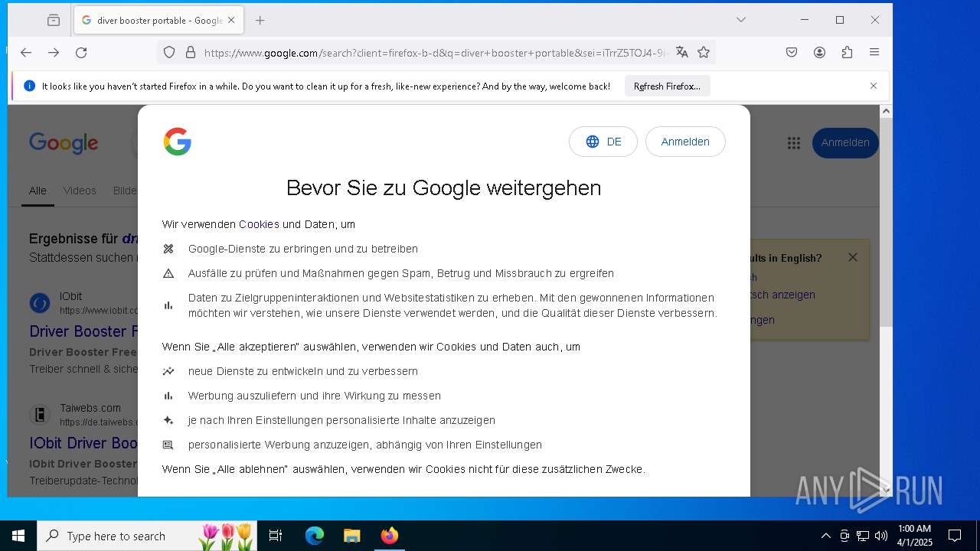980x551 pixels.
Task: Open the Google apps grid icon
Action: [x=794, y=143]
